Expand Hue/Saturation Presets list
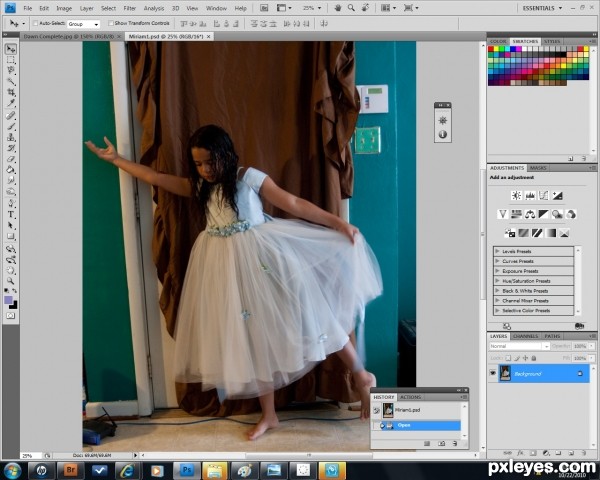Viewport: 600px width, 480px height. (x=497, y=281)
